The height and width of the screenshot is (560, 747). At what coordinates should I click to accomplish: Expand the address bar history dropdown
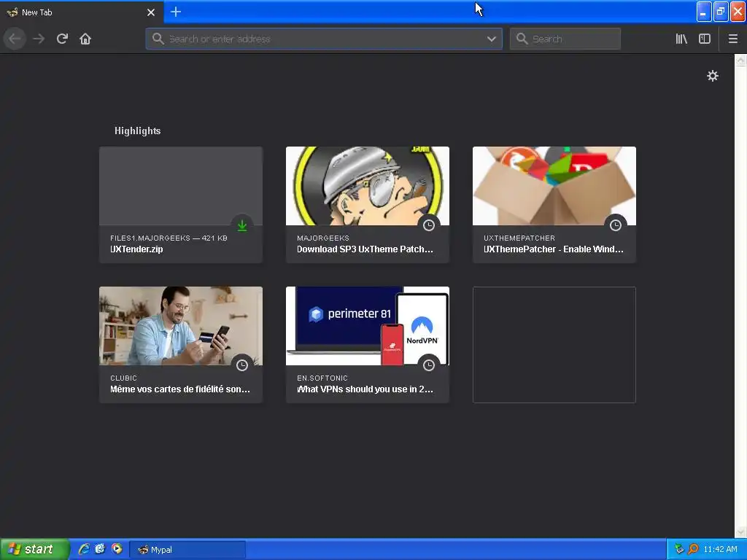[x=491, y=39]
